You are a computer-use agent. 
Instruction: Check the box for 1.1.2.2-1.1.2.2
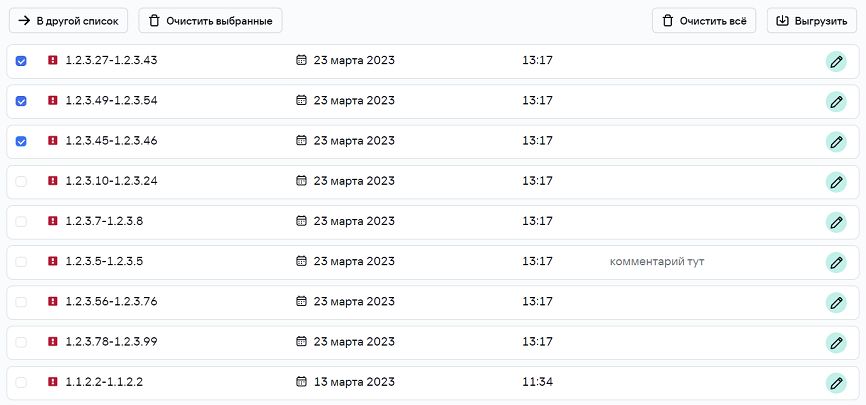coord(21,381)
